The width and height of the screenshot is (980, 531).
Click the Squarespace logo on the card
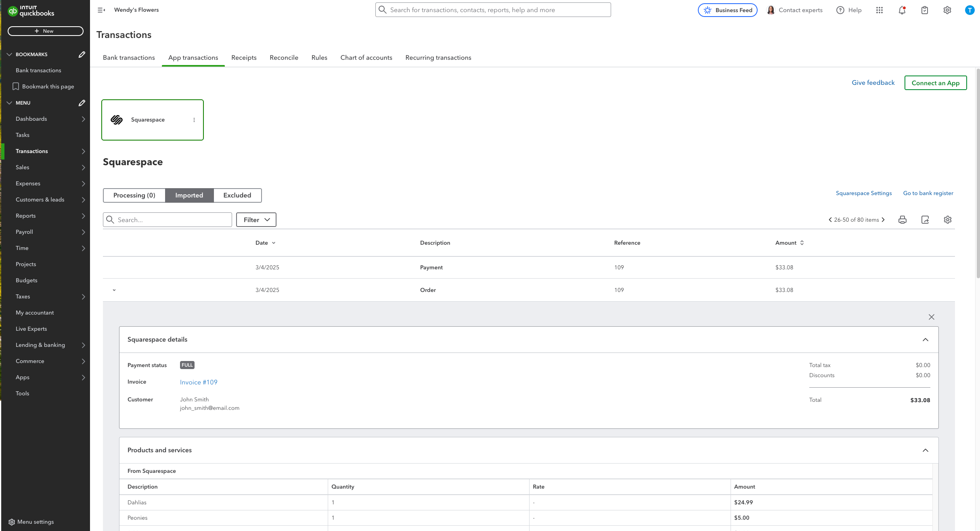pyautogui.click(x=117, y=120)
